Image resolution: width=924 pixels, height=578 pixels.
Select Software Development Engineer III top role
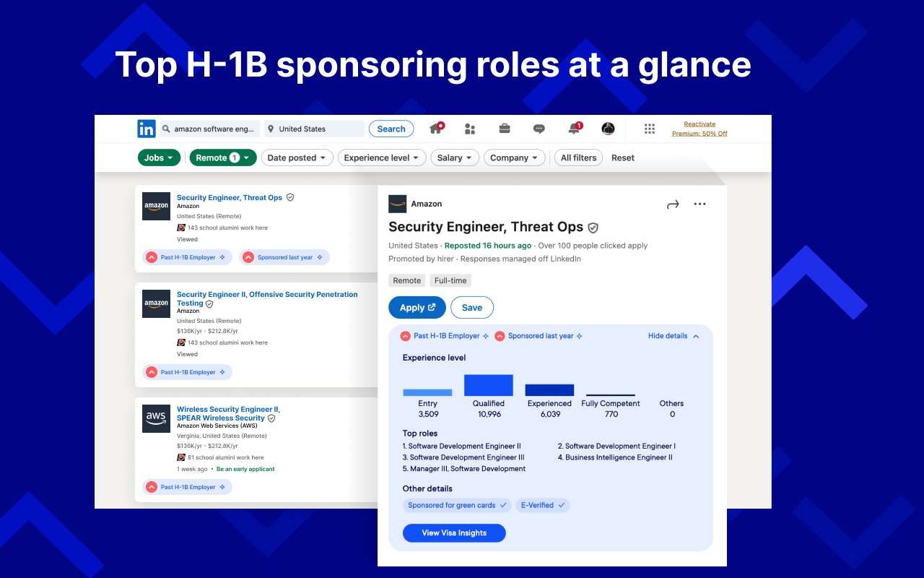point(463,457)
